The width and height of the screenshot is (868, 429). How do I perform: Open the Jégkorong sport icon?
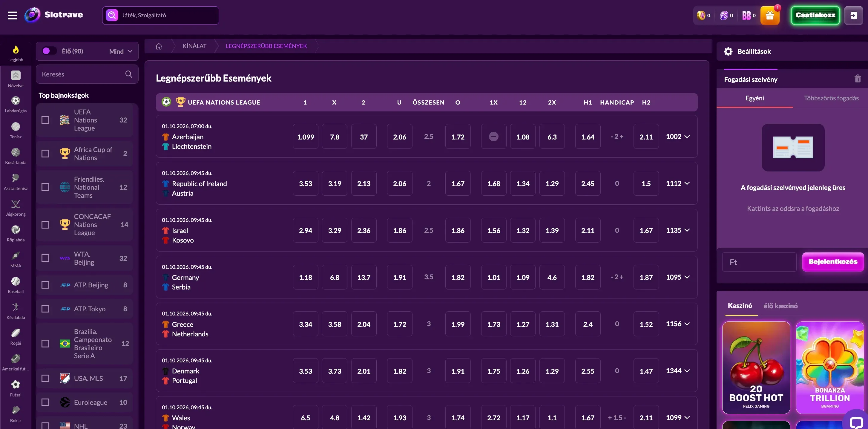pos(16,208)
